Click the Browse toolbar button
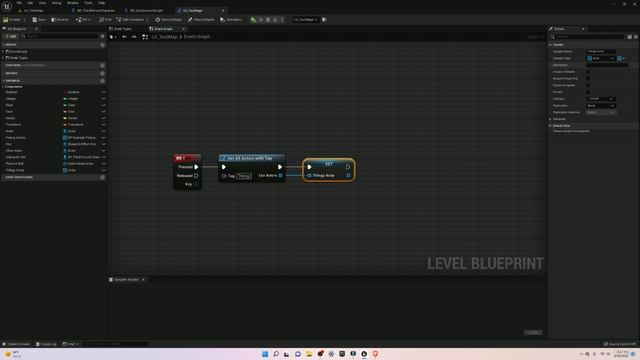The image size is (640, 360). pos(60,20)
